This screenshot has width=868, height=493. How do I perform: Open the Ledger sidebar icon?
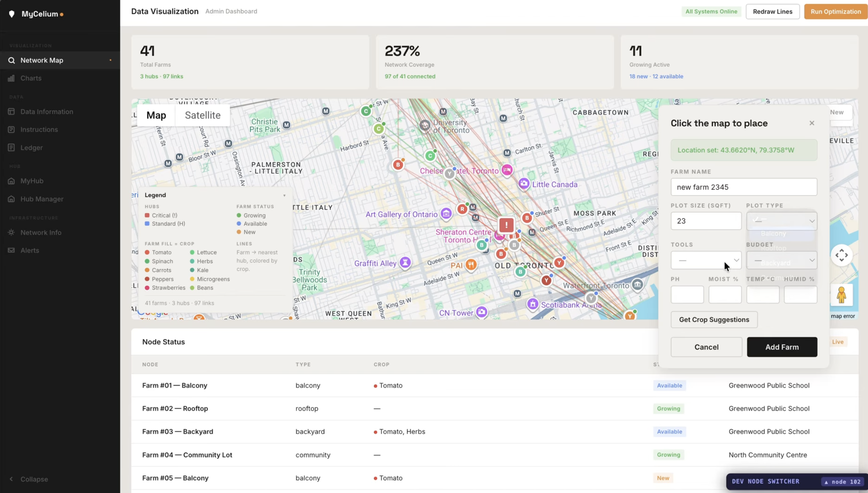(11, 147)
